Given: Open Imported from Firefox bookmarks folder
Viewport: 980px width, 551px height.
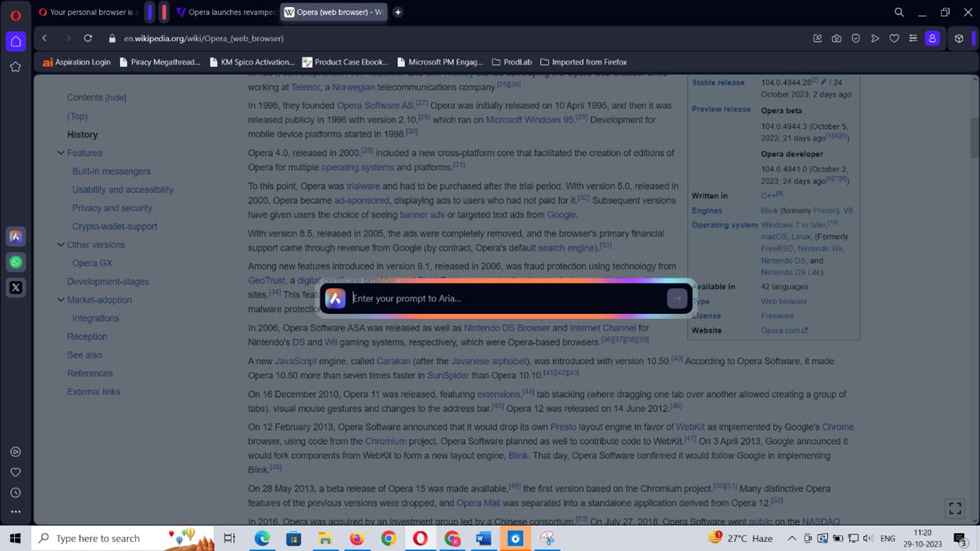Looking at the screenshot, I should click(x=583, y=62).
